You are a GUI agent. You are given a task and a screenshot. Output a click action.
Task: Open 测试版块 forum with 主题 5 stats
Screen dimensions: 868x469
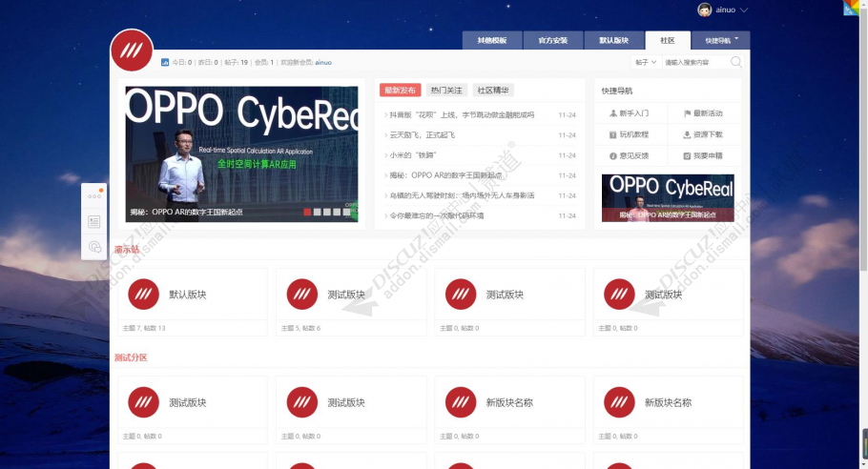click(x=346, y=295)
